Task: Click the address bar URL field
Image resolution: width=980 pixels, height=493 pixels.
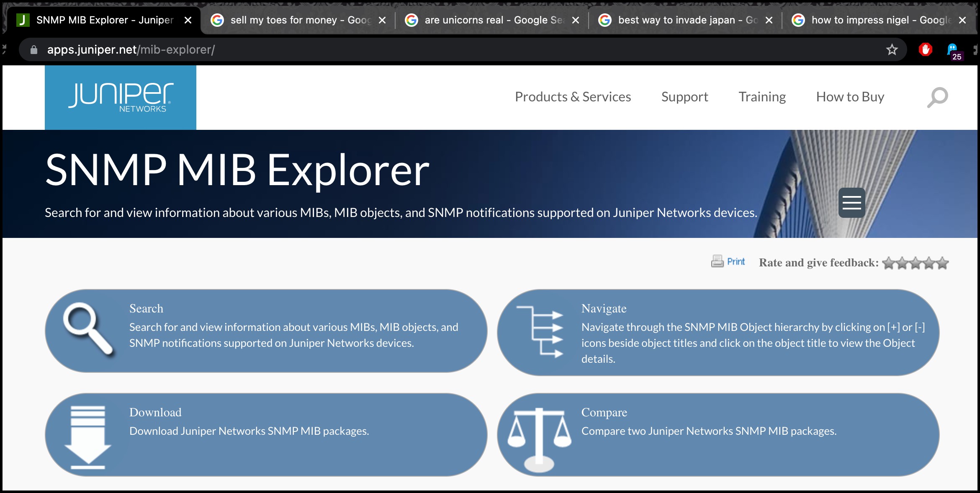Action: 463,50
